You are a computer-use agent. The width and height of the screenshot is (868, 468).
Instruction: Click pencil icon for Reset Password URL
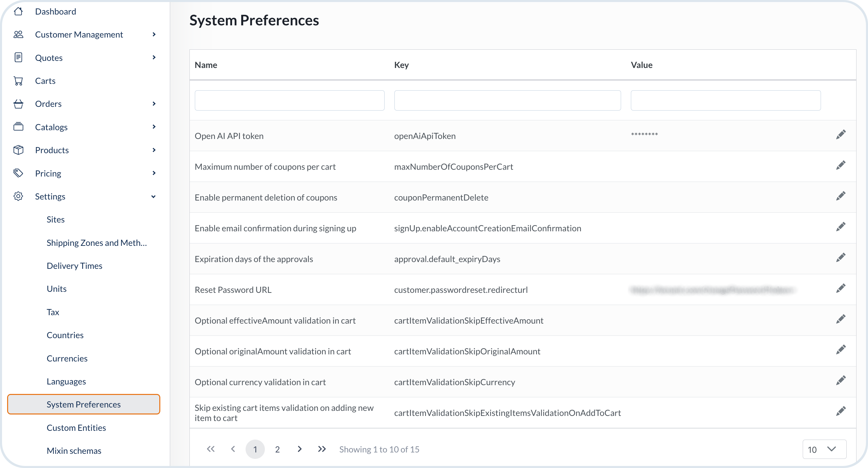(x=841, y=288)
